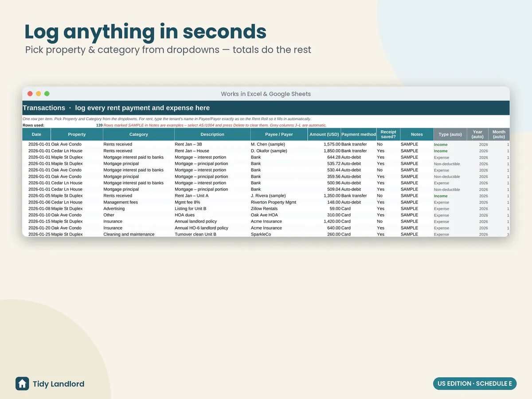Select the SparkleCo payee cell
The width and height of the screenshot is (532, 399).
[x=279, y=234]
